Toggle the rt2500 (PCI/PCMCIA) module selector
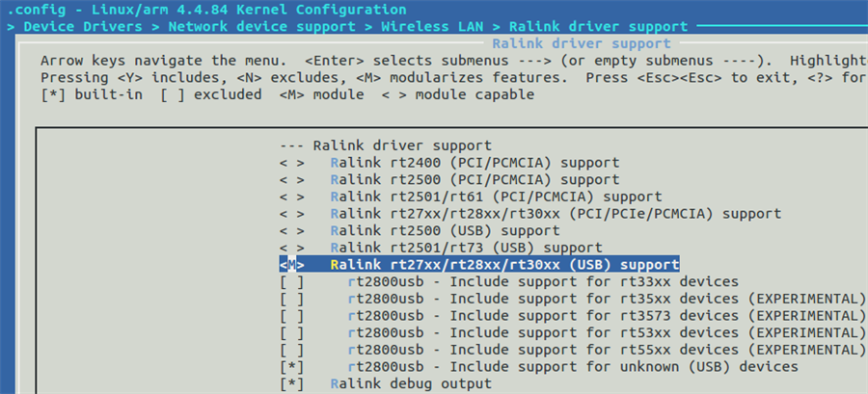 (x=291, y=179)
